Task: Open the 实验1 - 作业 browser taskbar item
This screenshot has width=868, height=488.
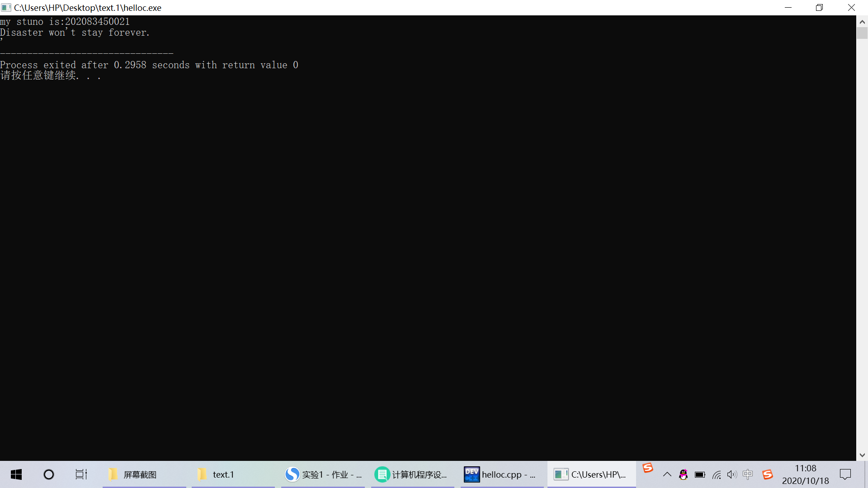Action: click(323, 474)
